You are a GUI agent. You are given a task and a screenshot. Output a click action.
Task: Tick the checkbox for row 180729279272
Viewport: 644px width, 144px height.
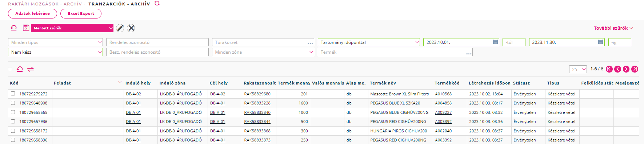(x=13, y=94)
